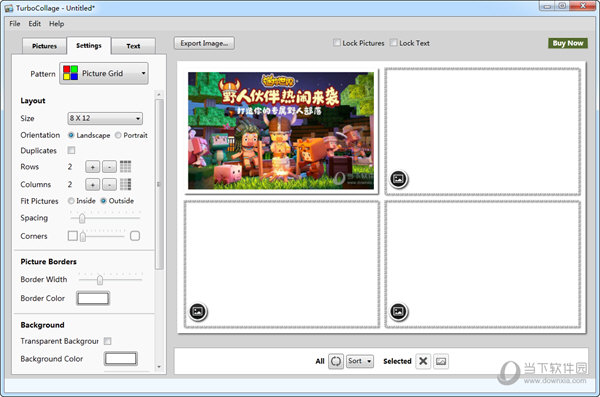Open the Background Color swatch

tap(121, 359)
